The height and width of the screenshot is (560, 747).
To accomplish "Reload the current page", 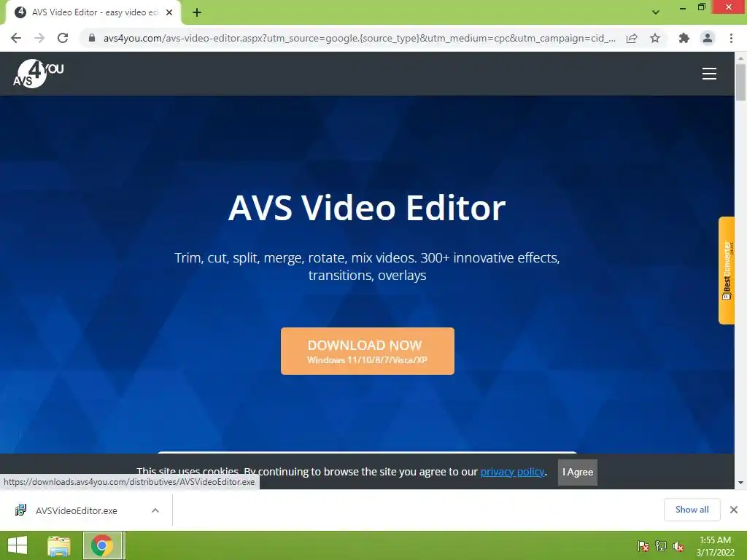I will click(x=63, y=38).
